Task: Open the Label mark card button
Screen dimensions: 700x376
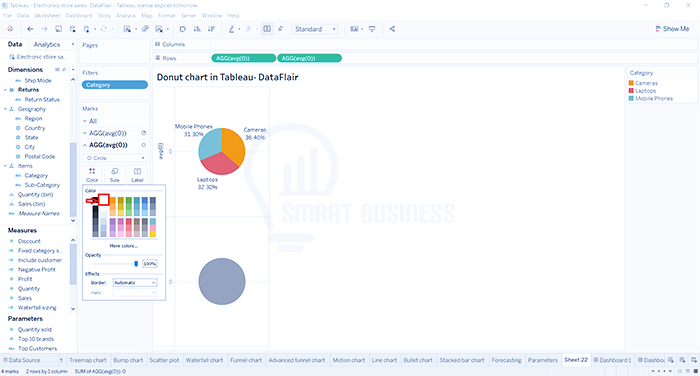Action: [x=137, y=175]
